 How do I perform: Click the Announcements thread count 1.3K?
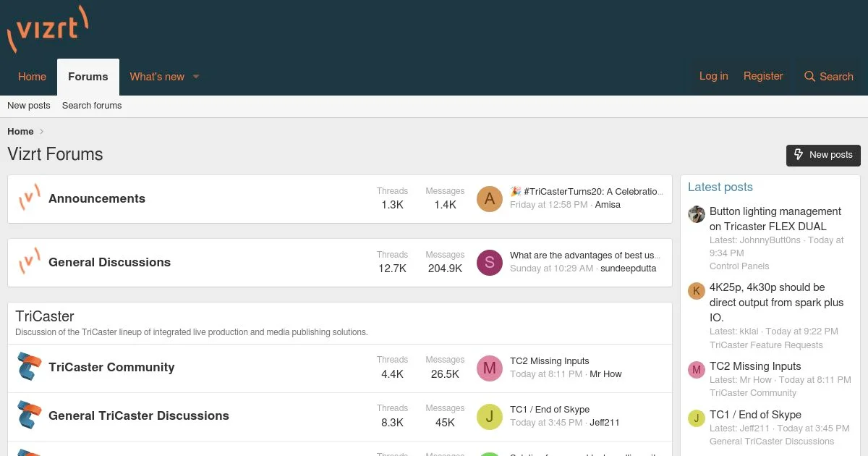tap(393, 205)
